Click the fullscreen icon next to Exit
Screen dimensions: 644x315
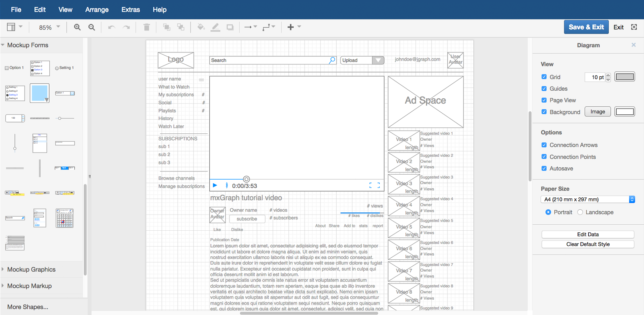(x=634, y=27)
